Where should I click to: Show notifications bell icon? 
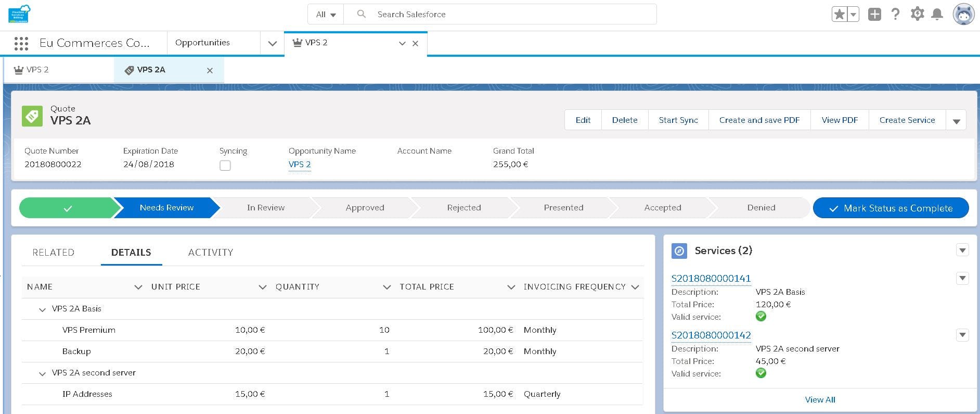coord(937,14)
